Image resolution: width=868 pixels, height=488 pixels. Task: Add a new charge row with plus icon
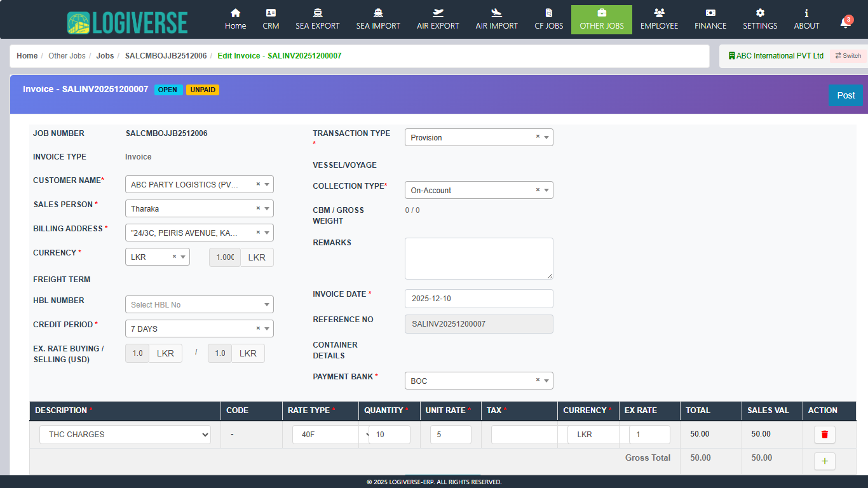point(824,461)
